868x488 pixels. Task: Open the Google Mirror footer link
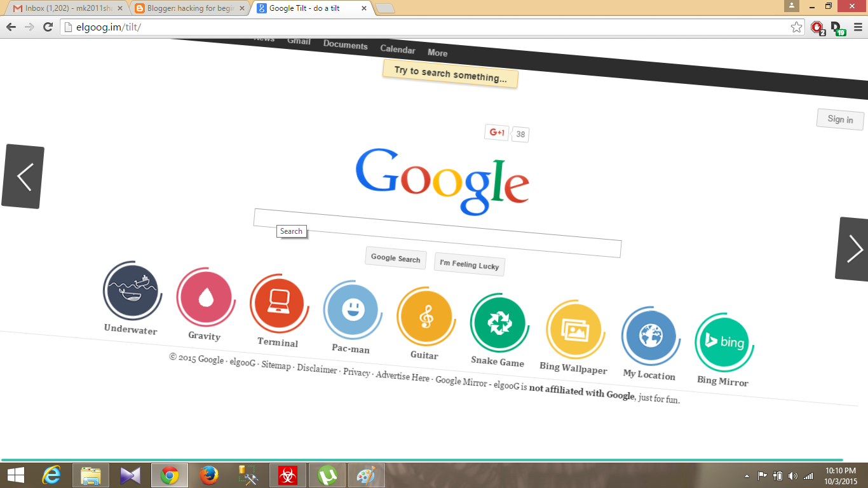coord(461,381)
